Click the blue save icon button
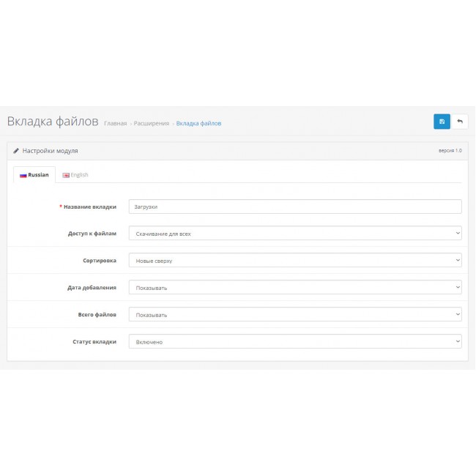Viewport: 476px width, 476px height. (442, 122)
